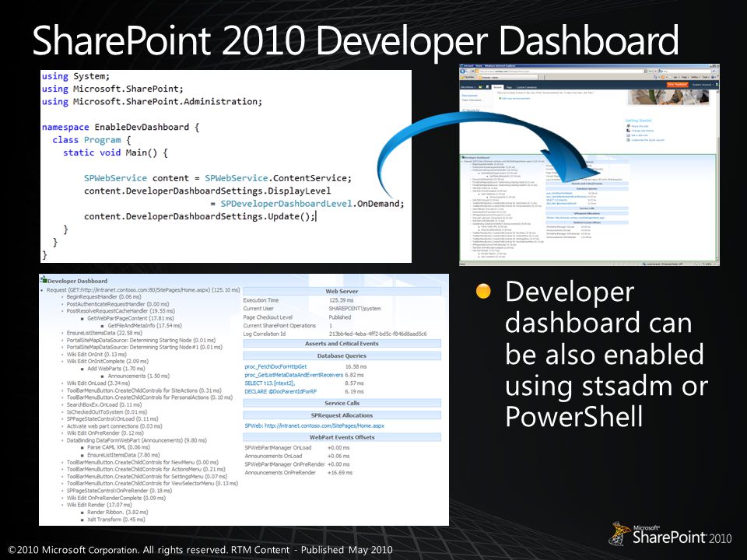Click the Execution Time 125.39 ms value
The width and height of the screenshot is (747, 560).
click(341, 300)
